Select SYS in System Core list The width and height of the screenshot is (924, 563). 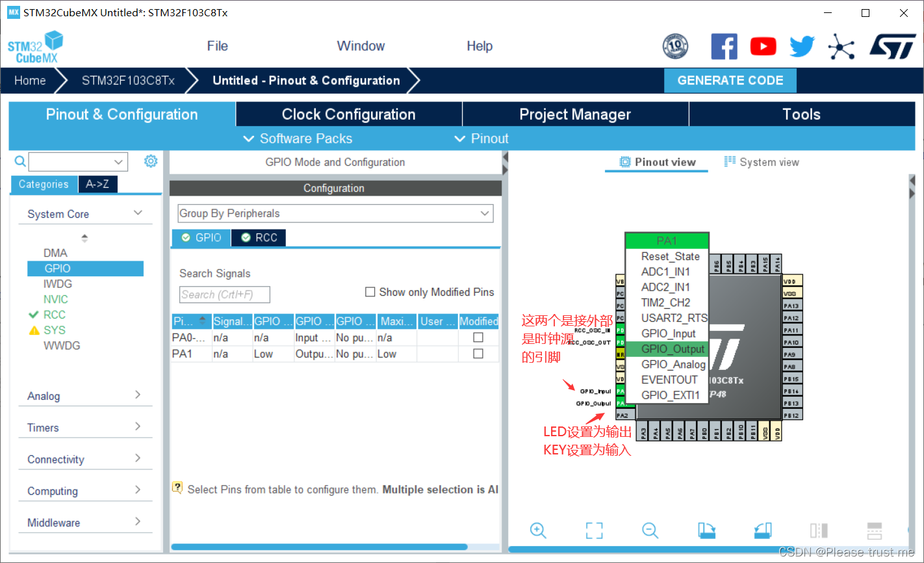coord(55,330)
